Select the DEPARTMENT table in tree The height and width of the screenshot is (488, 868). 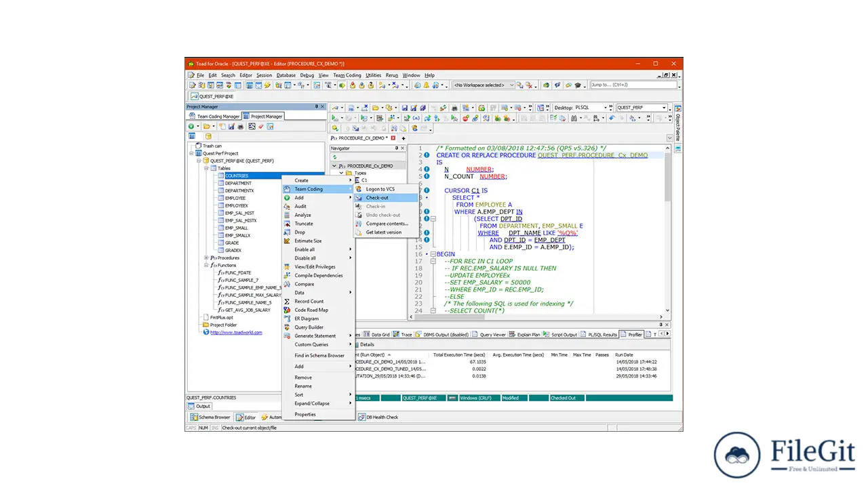(239, 183)
